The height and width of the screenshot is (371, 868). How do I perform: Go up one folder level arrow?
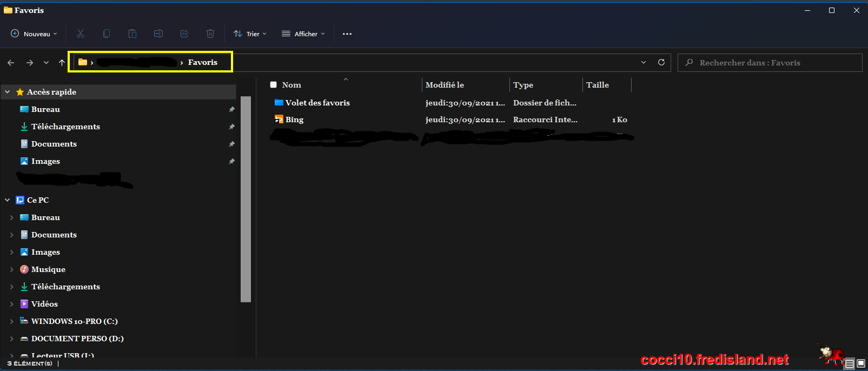(62, 63)
